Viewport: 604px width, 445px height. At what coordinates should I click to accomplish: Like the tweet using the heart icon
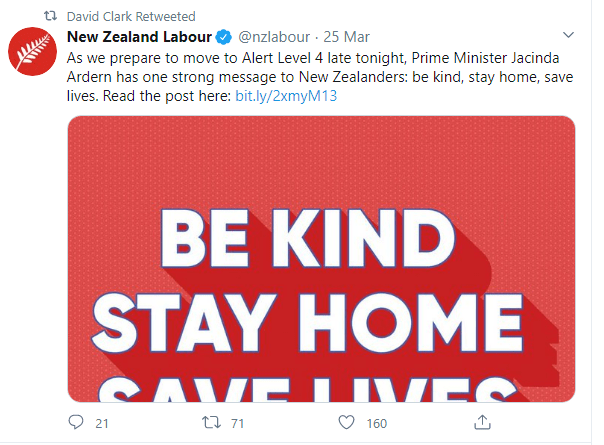coord(347,423)
